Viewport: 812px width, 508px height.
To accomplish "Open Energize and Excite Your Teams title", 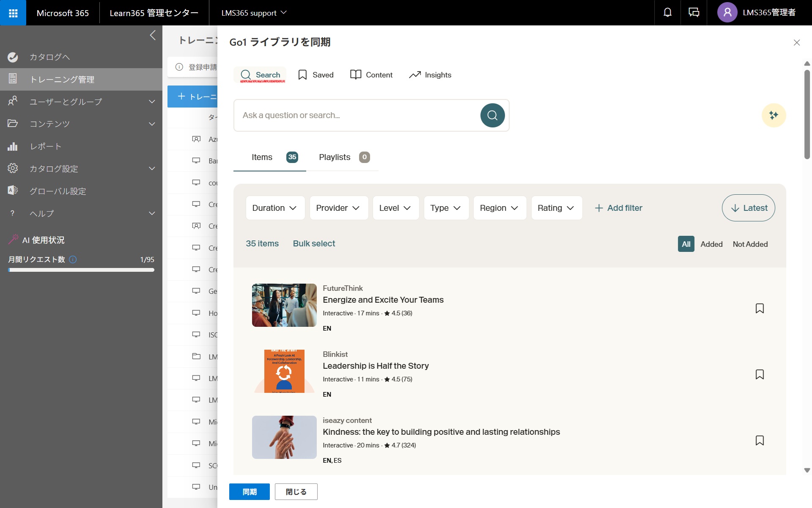I will (383, 300).
